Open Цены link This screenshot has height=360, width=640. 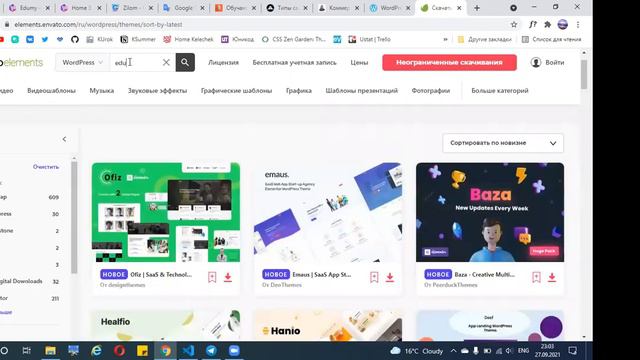coord(359,62)
